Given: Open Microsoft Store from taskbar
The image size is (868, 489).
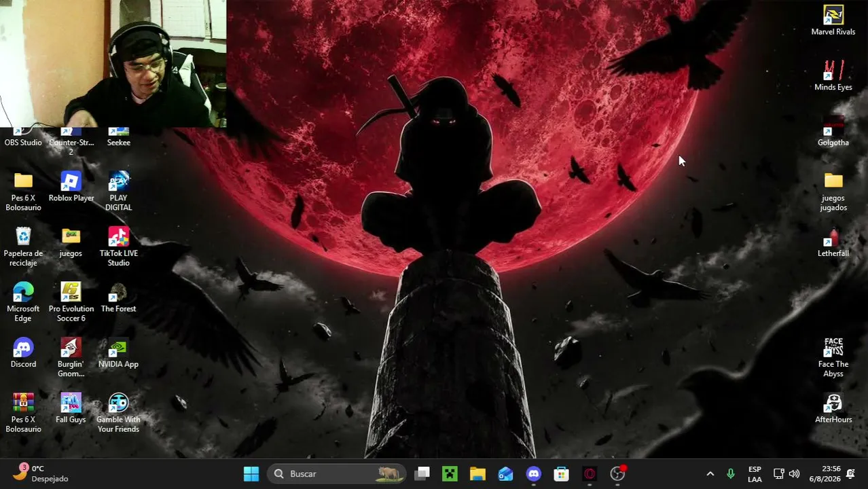Looking at the screenshot, I should (561, 474).
